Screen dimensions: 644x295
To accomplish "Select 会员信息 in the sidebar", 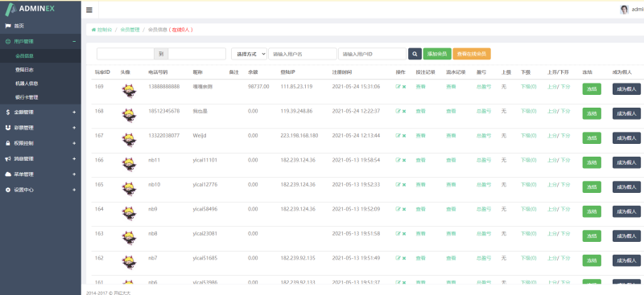I will [x=40, y=55].
